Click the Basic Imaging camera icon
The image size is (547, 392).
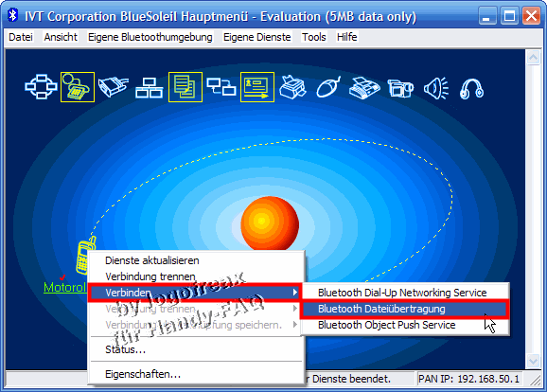[x=400, y=88]
